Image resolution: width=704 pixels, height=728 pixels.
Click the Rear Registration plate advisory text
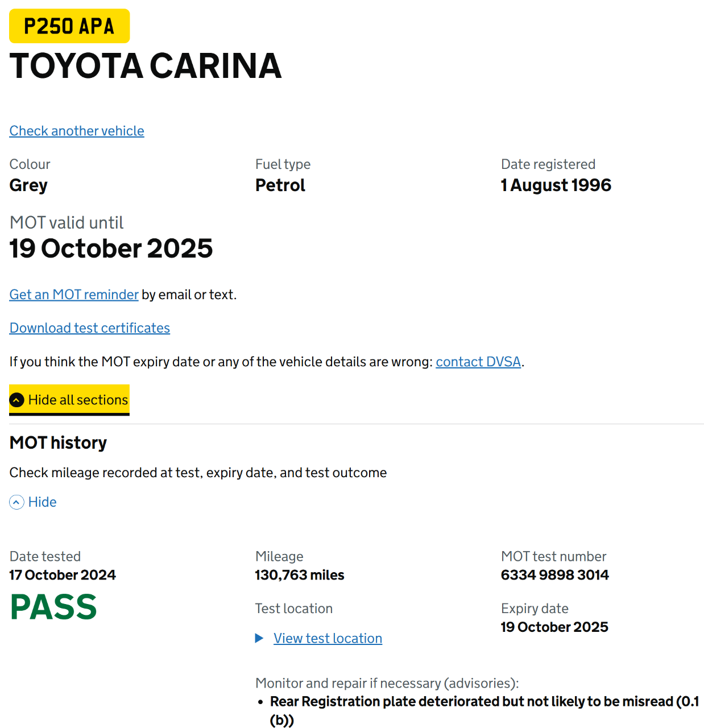pyautogui.click(x=483, y=702)
